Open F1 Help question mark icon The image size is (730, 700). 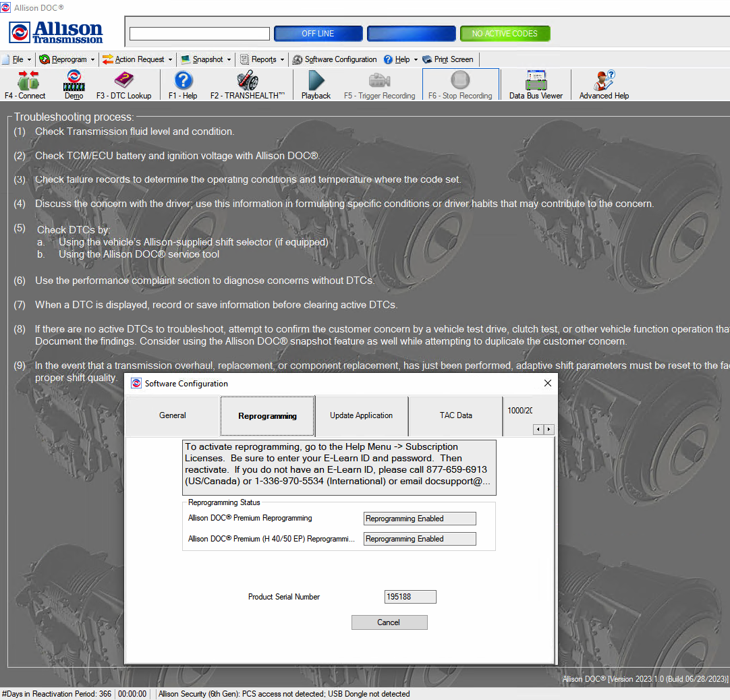184,80
